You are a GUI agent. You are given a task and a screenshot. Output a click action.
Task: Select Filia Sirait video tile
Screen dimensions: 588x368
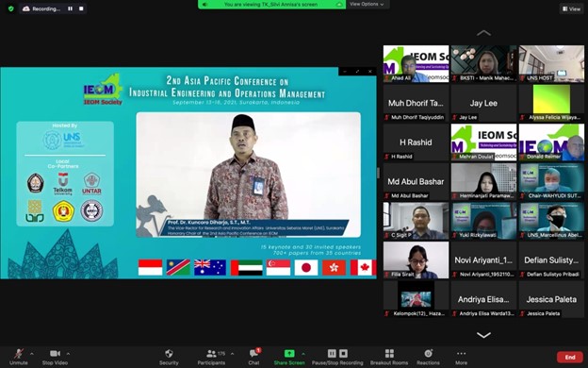(x=416, y=259)
